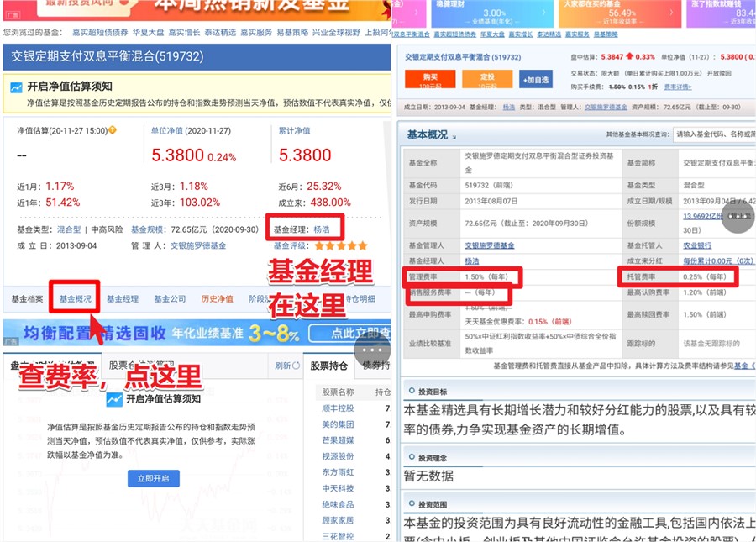Click the 刷新 refresh icon
The image size is (756, 542).
point(296,366)
